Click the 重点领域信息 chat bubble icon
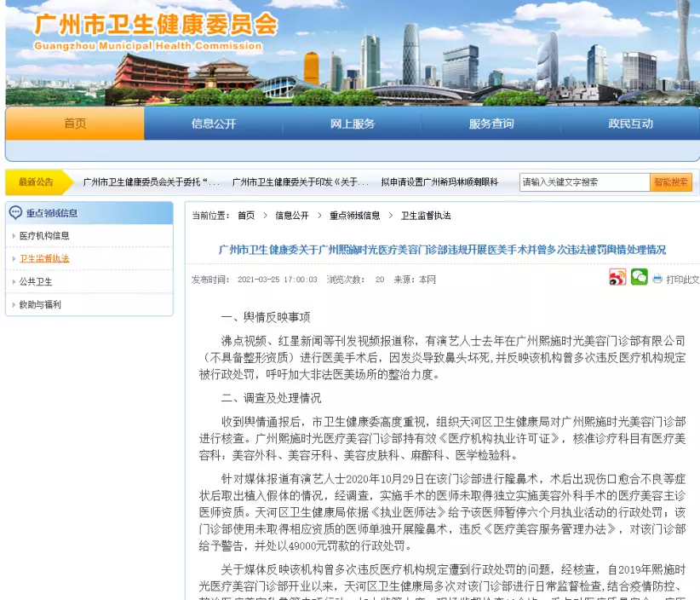Viewport: 700px width, 600px height. (x=15, y=213)
